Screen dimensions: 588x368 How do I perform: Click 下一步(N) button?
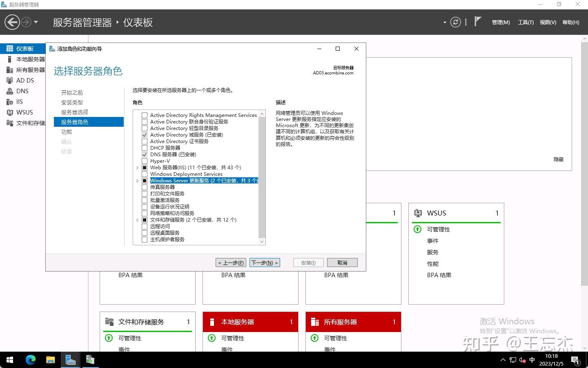(265, 263)
